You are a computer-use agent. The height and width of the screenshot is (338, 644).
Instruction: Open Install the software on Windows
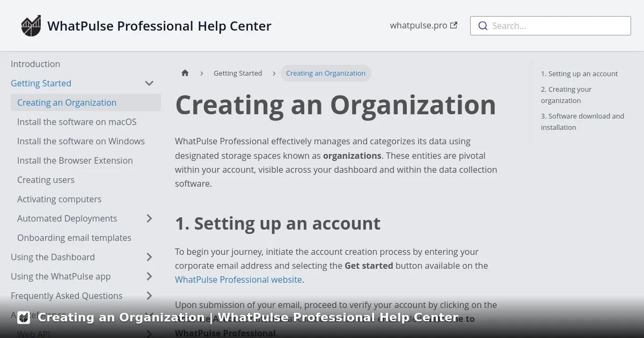coord(81,141)
